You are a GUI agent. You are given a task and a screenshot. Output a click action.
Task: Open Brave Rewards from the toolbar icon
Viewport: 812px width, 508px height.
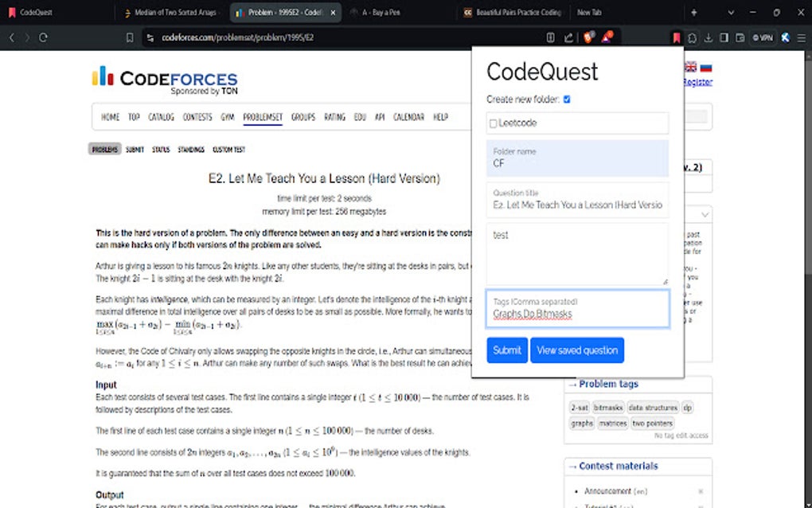[607, 37]
